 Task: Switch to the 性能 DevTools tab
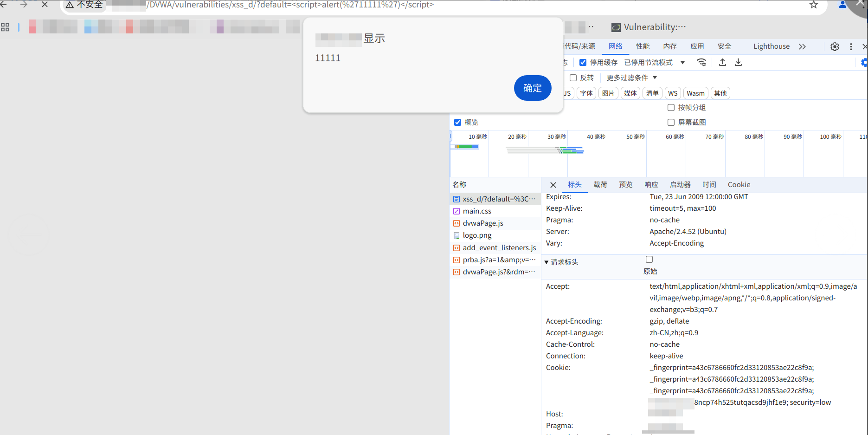pos(643,46)
